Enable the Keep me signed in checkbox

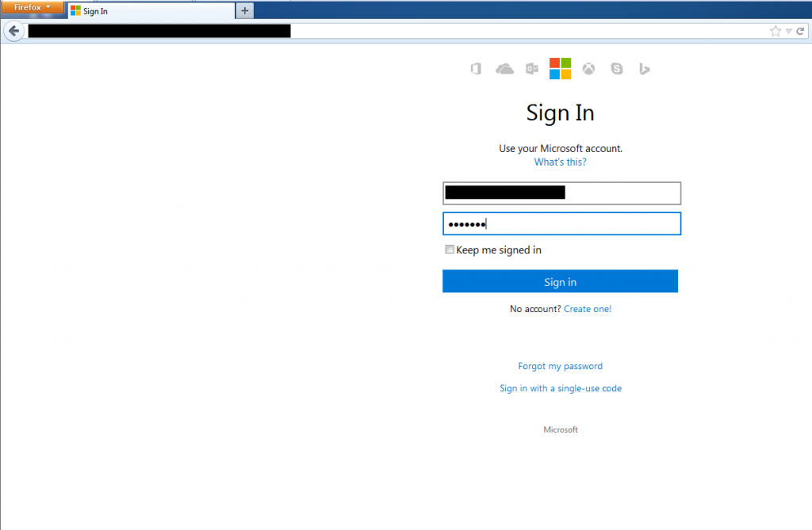click(x=450, y=250)
